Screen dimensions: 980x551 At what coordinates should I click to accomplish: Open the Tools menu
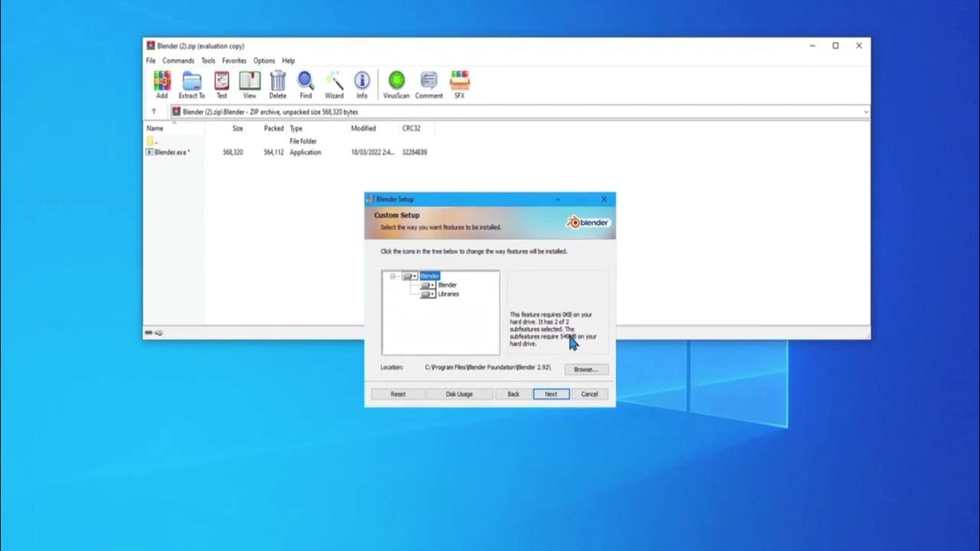pyautogui.click(x=208, y=60)
